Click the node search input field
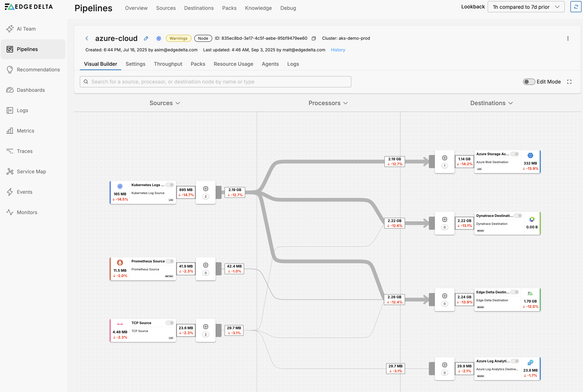This screenshot has height=392, width=583. [x=215, y=82]
